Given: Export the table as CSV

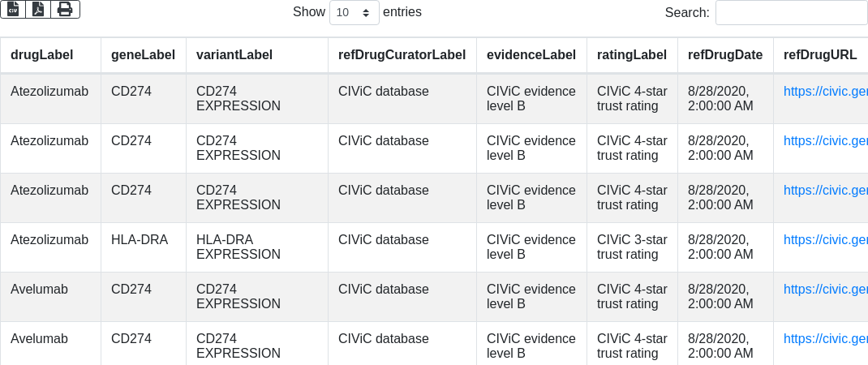Looking at the screenshot, I should 13,9.
